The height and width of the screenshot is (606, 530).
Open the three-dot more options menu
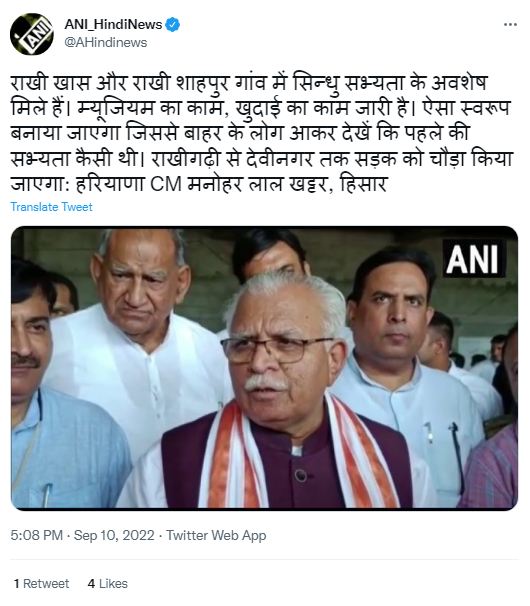coord(510,25)
